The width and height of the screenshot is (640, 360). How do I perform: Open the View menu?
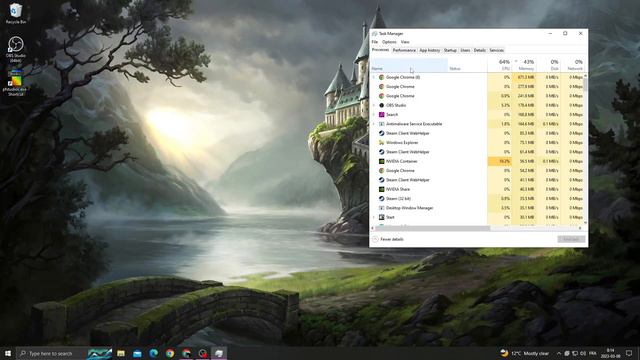pyautogui.click(x=405, y=42)
